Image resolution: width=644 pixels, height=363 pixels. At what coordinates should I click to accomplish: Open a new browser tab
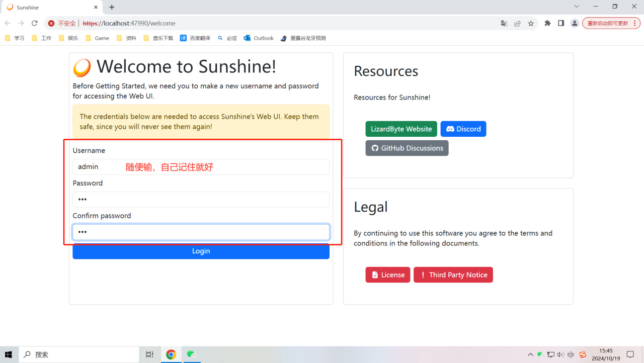coord(112,7)
